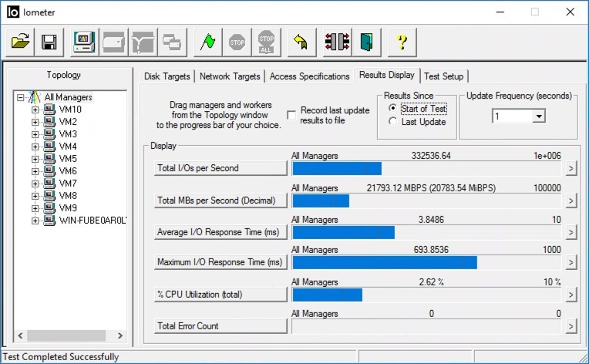Expand the WIN-FUBE0AR0L tree node
This screenshot has width=589, height=364.
click(x=35, y=221)
